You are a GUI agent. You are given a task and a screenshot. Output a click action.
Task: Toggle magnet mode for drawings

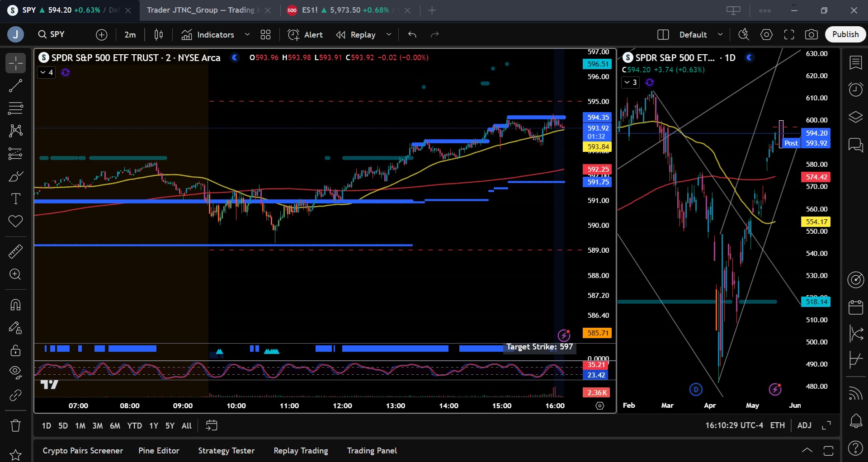tap(15, 305)
